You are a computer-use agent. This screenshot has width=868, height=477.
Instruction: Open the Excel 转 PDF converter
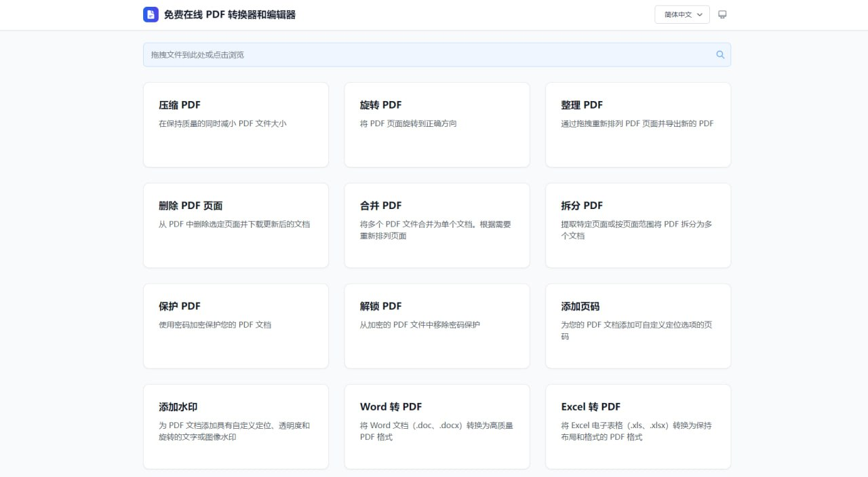point(637,426)
